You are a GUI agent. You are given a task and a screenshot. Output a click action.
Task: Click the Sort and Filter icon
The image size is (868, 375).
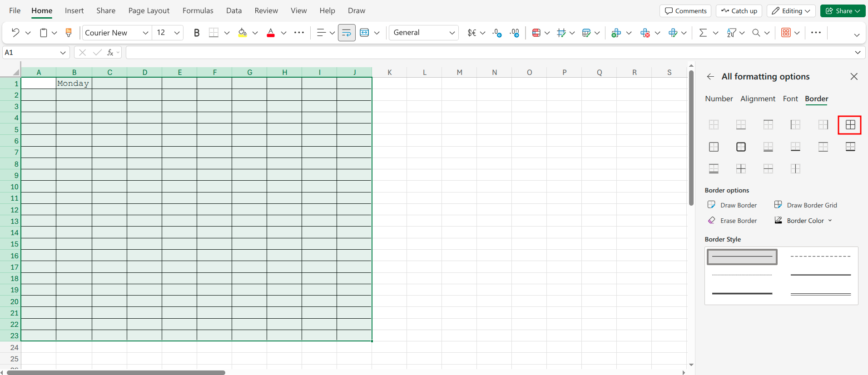pos(731,33)
